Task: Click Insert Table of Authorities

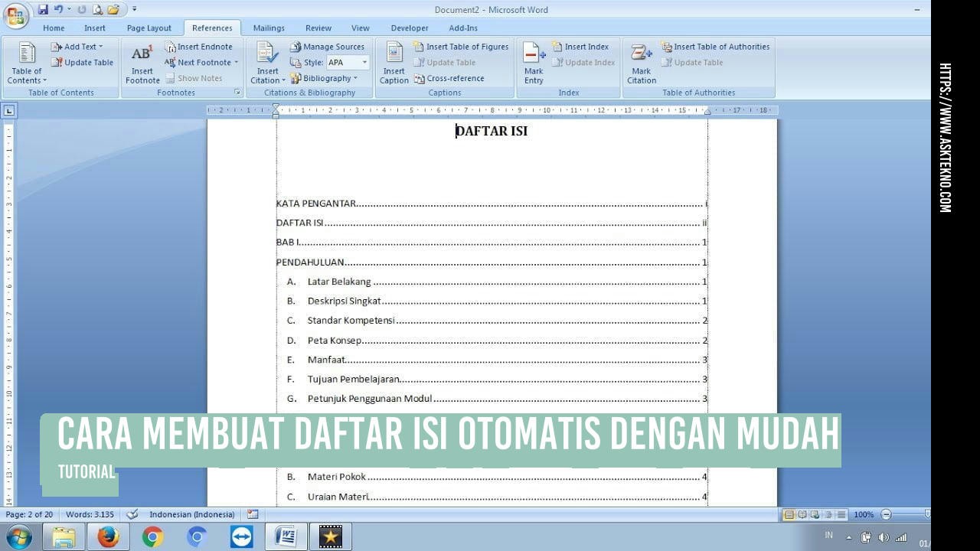Action: click(x=715, y=47)
